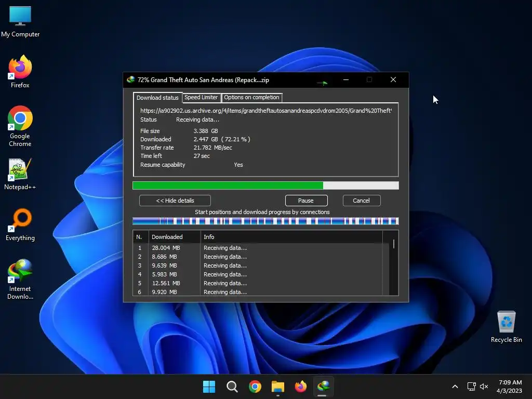Minimize the IDM download window
532x399 pixels.
(345, 79)
